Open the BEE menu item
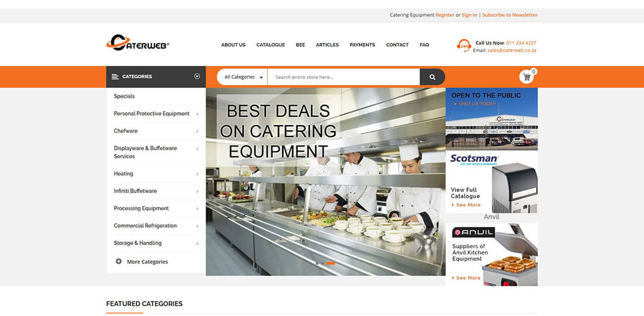The height and width of the screenshot is (316, 644). (300, 44)
